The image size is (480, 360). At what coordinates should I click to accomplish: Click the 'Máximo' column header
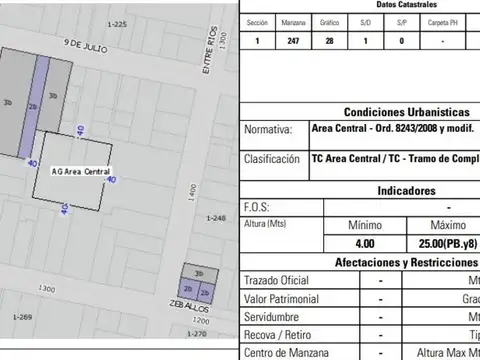[448, 225]
